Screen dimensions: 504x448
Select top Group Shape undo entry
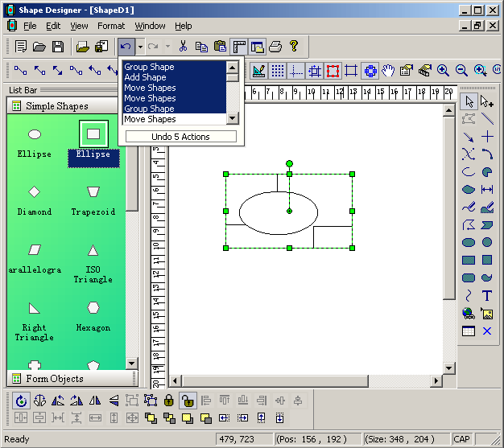[175, 67]
